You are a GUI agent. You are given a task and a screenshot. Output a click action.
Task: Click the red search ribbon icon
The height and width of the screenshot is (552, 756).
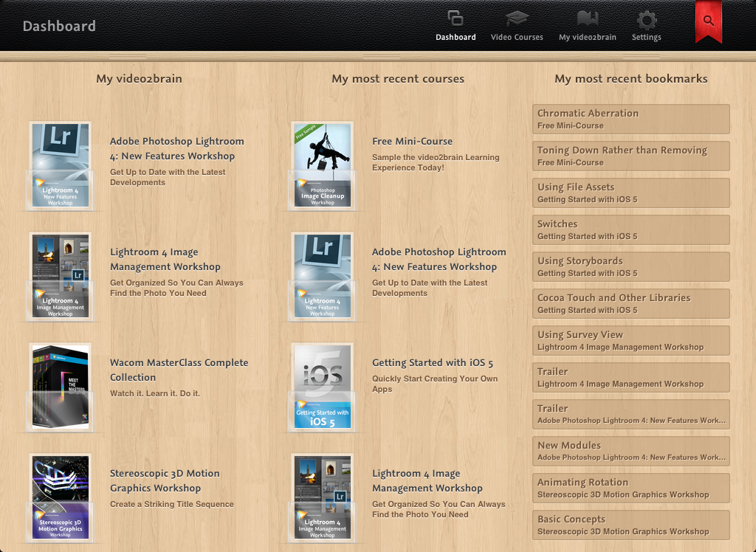(x=708, y=21)
